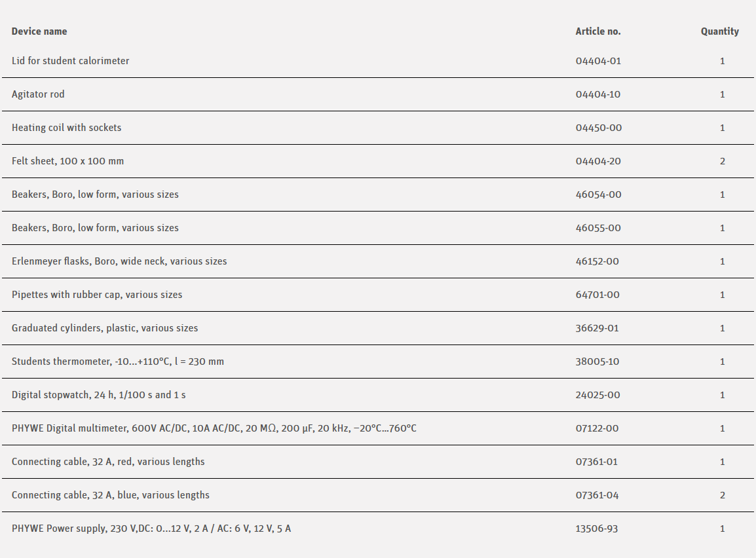Click Felt sheet, 100 x 100 mm
Viewport: 756px width, 558px height.
point(67,161)
